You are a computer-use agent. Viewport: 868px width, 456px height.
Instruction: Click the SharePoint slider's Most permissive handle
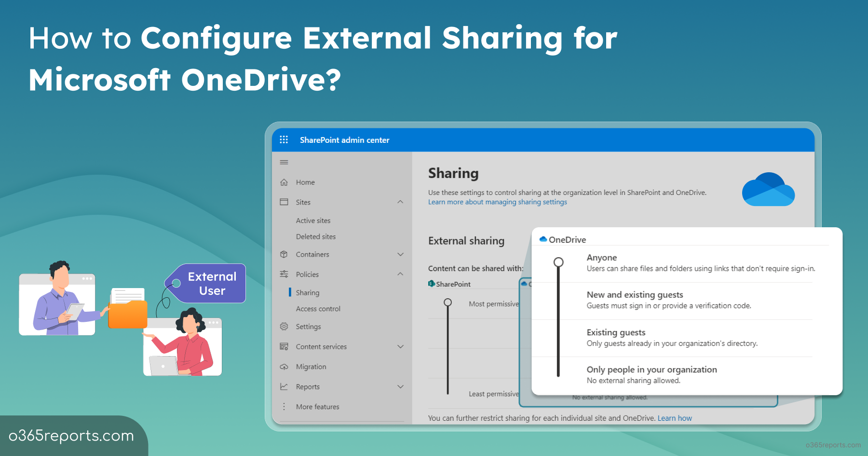point(448,303)
